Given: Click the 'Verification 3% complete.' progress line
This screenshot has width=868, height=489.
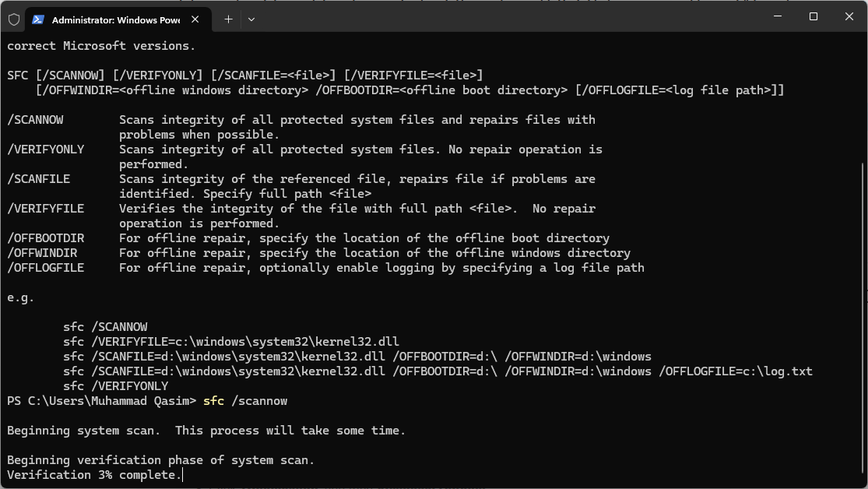Looking at the screenshot, I should (93, 475).
